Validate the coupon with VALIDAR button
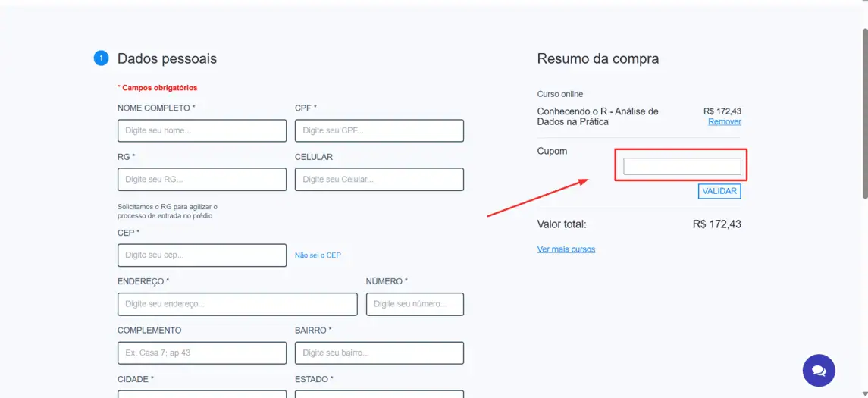 coord(719,191)
